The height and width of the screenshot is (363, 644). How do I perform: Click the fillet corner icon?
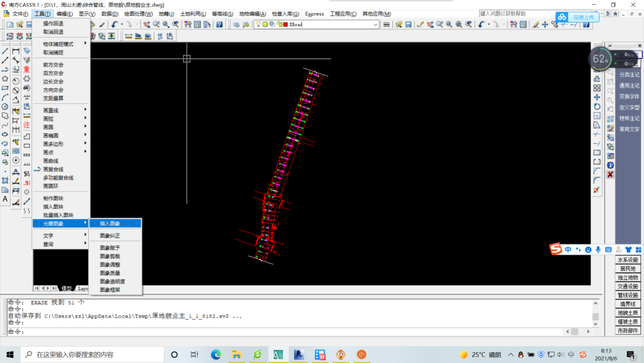(597, 180)
